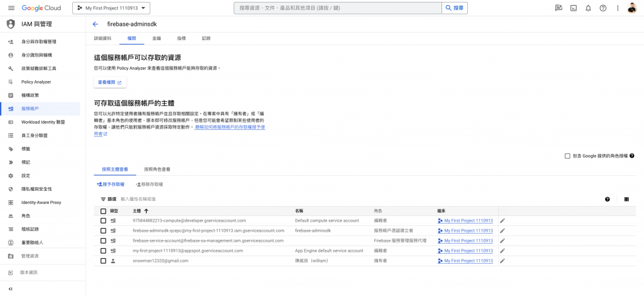The height and width of the screenshot is (297, 644).
Task: Click help icon beside Google 提供的角色授權
Action: (631, 156)
